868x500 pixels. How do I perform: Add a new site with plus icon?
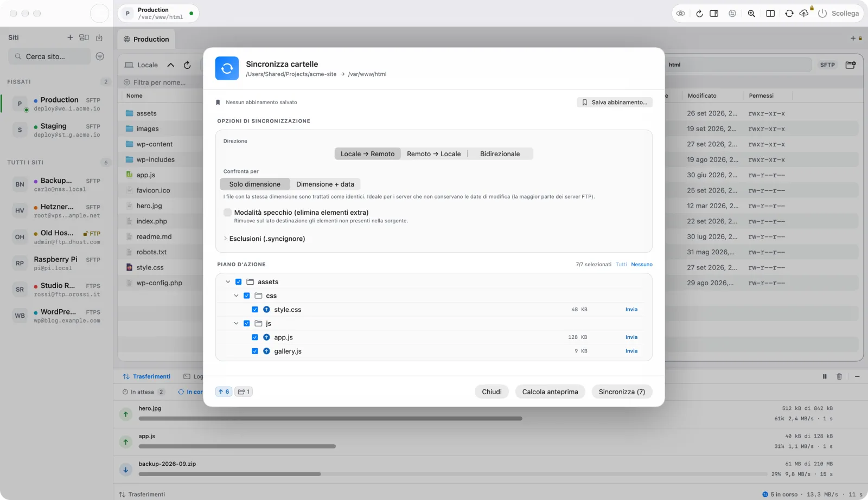[70, 37]
